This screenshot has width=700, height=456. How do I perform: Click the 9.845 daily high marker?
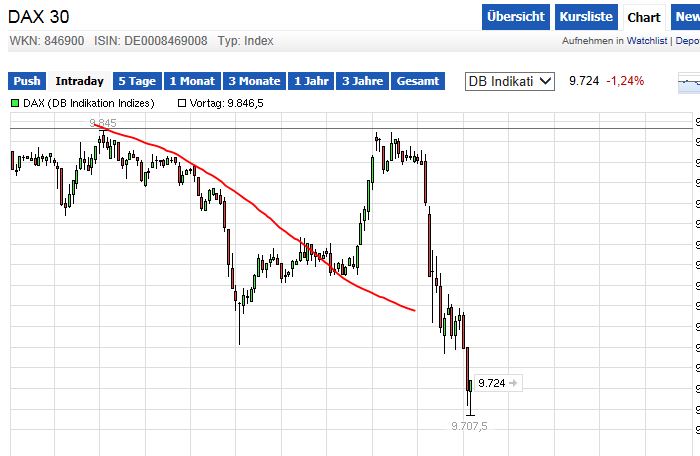coord(103,123)
